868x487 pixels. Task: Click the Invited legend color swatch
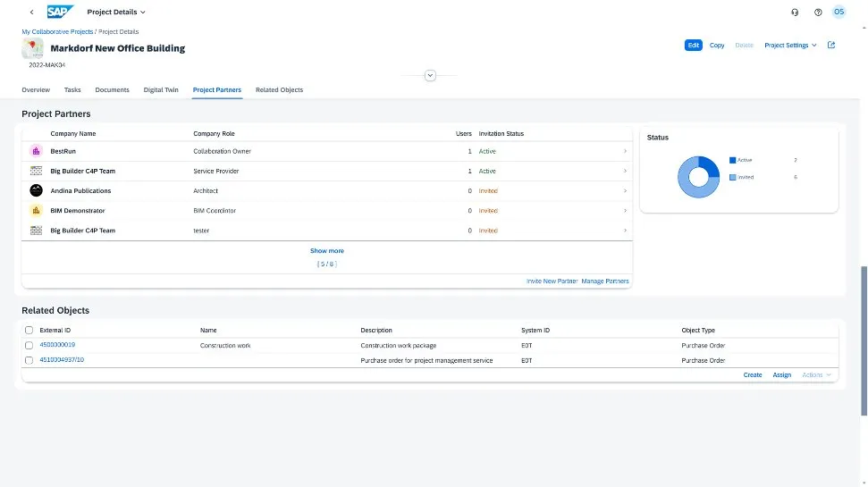[x=732, y=178]
